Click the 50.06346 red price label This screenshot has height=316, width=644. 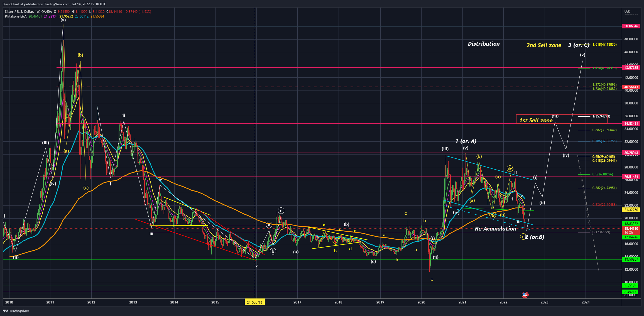(631, 26)
